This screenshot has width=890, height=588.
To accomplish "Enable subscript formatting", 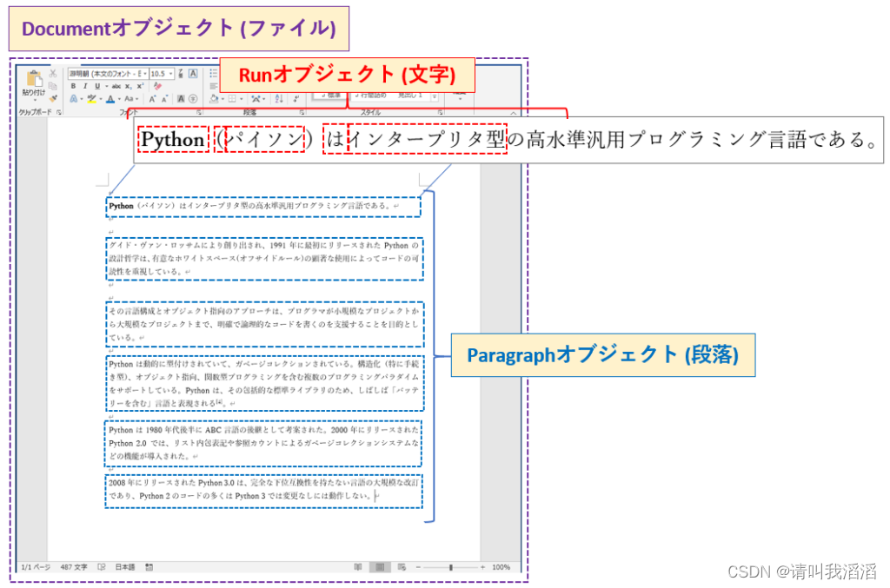I will pos(128,86).
